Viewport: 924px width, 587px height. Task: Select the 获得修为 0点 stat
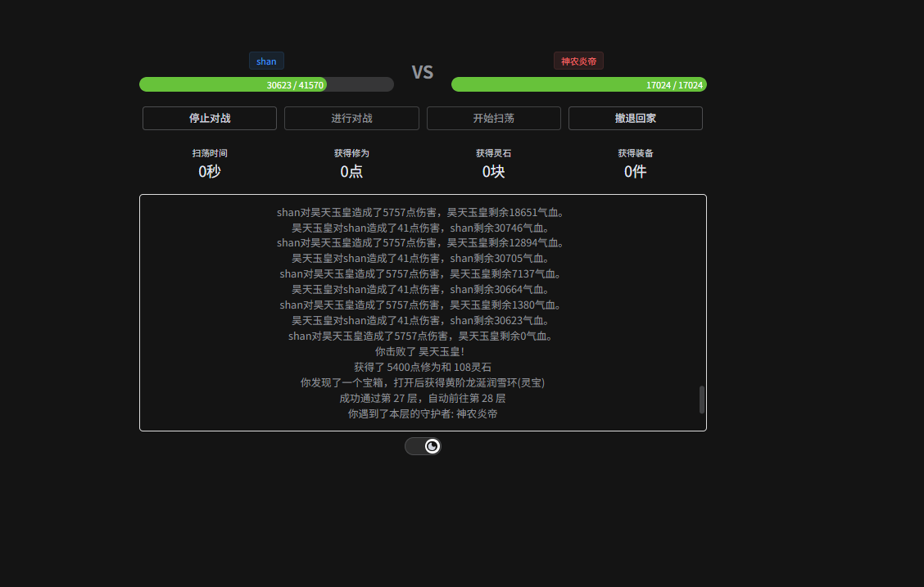351,164
